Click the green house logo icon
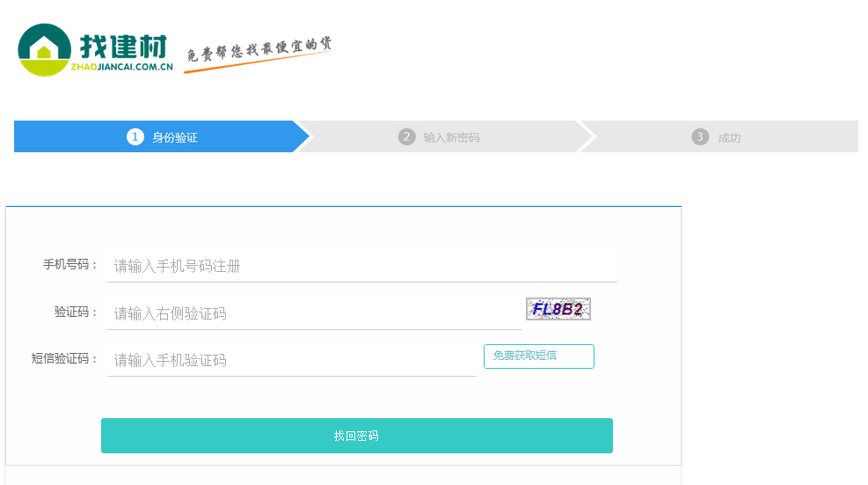This screenshot has height=485, width=868. click(44, 50)
